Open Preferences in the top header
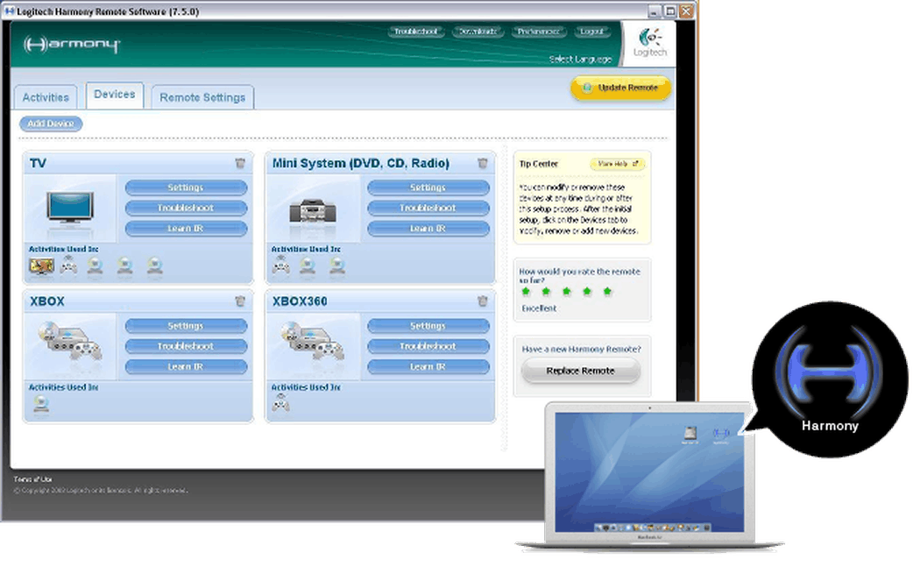The height and width of the screenshot is (588, 913). tap(539, 32)
